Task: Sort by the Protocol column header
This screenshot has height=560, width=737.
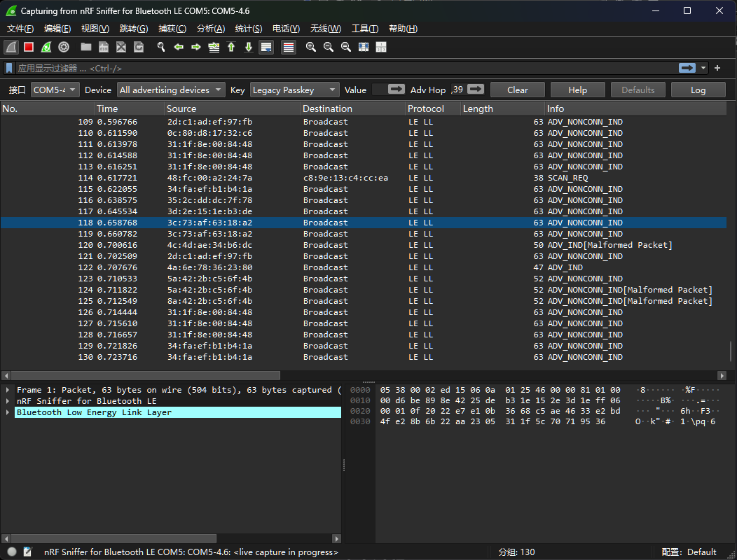Action: click(x=433, y=108)
